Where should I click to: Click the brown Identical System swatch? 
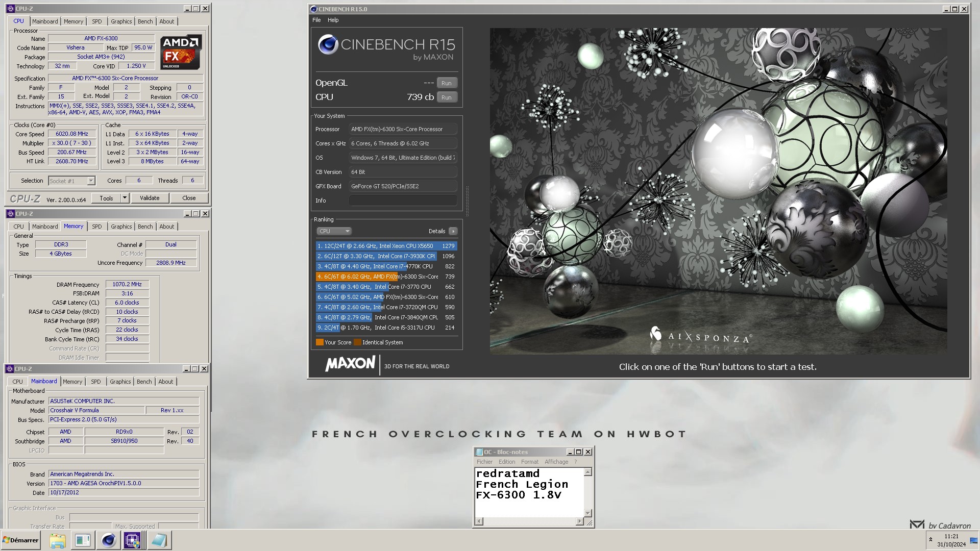click(x=357, y=342)
